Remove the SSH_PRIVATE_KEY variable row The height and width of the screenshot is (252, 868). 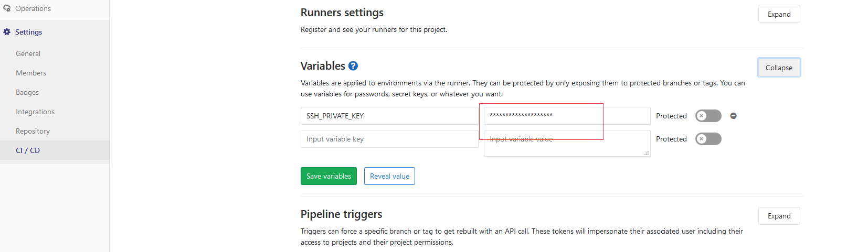pos(734,116)
